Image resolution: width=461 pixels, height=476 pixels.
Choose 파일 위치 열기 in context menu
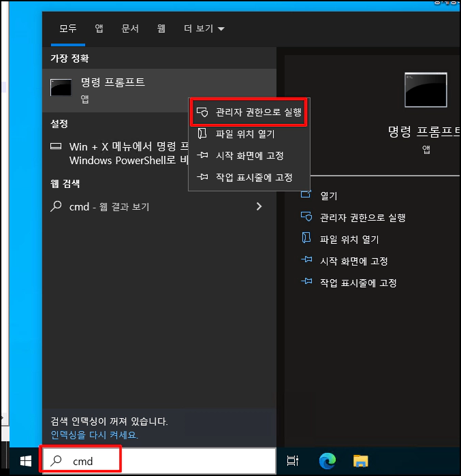pos(249,134)
